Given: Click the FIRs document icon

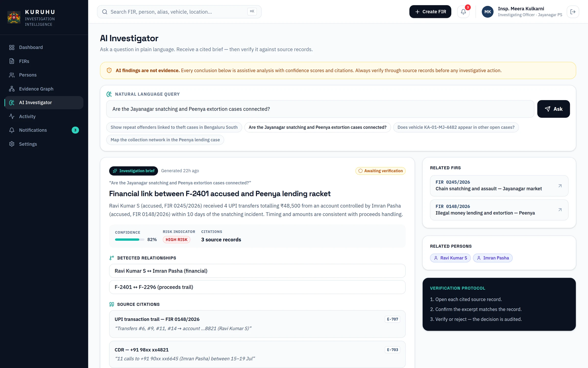Looking at the screenshot, I should pyautogui.click(x=12, y=61).
